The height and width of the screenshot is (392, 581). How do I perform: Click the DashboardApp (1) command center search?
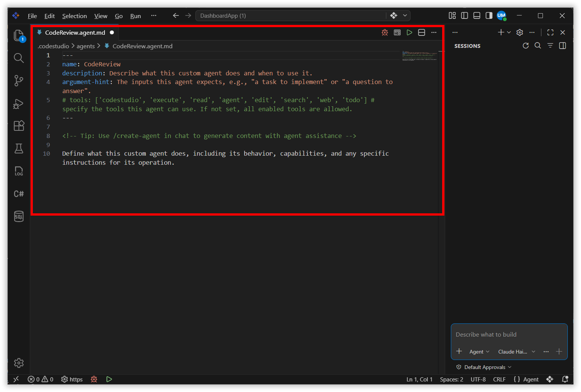290,15
